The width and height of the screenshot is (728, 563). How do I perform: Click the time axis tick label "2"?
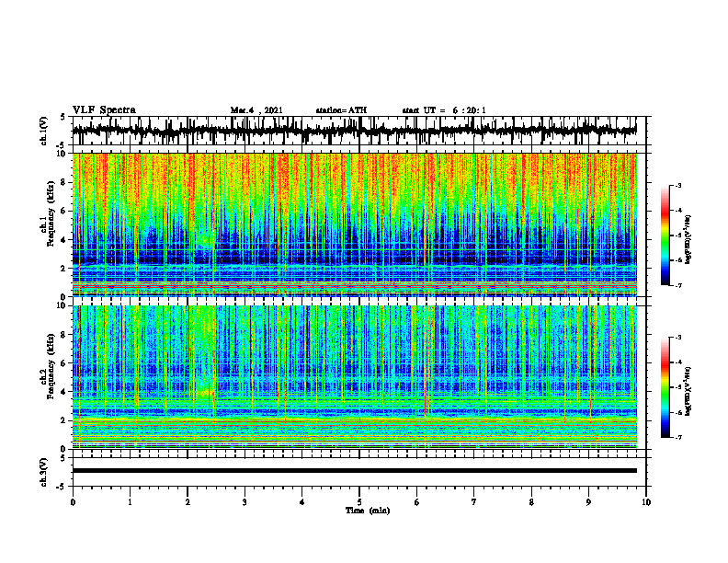coord(188,502)
